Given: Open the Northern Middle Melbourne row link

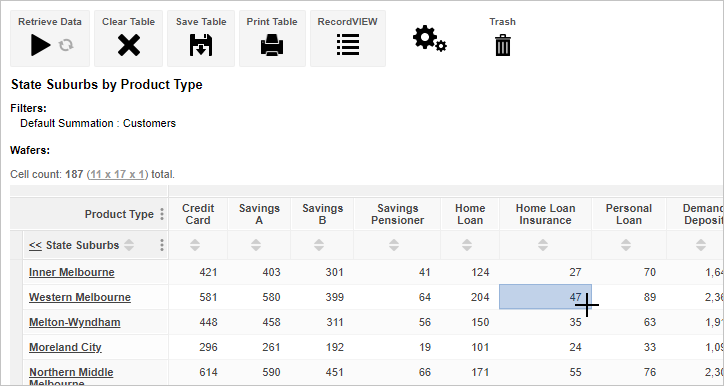Looking at the screenshot, I should pos(71,377).
